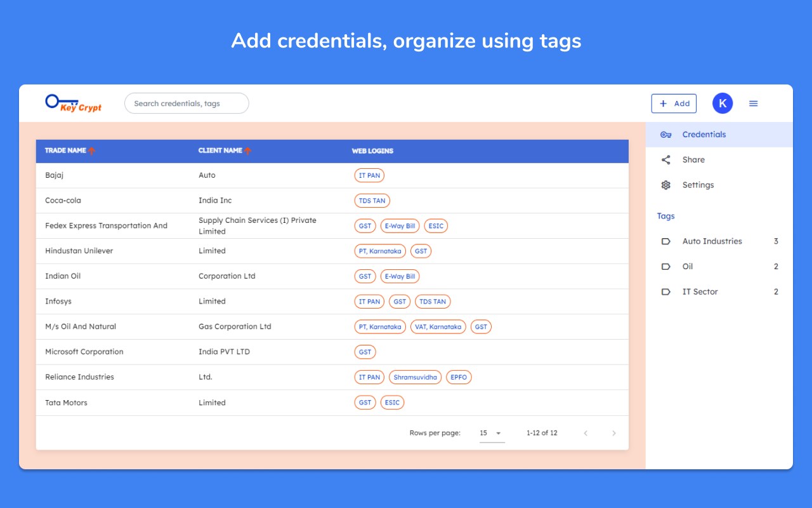
Task: Select the Tata Motors cell
Action: click(66, 403)
